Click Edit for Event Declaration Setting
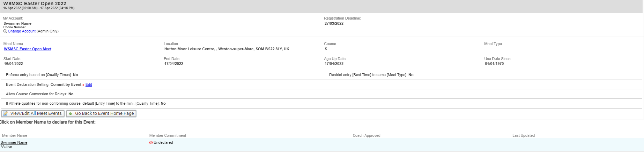The image size is (644, 156). pyautogui.click(x=89, y=85)
